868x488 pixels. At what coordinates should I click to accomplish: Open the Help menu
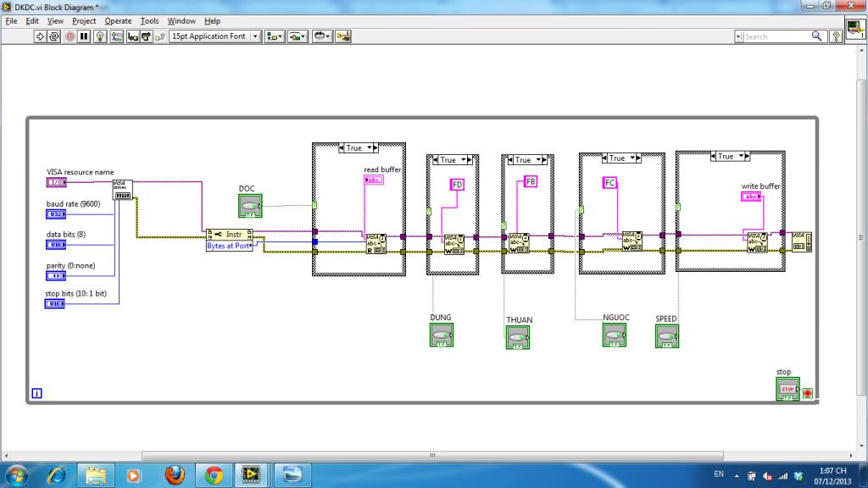[x=212, y=21]
